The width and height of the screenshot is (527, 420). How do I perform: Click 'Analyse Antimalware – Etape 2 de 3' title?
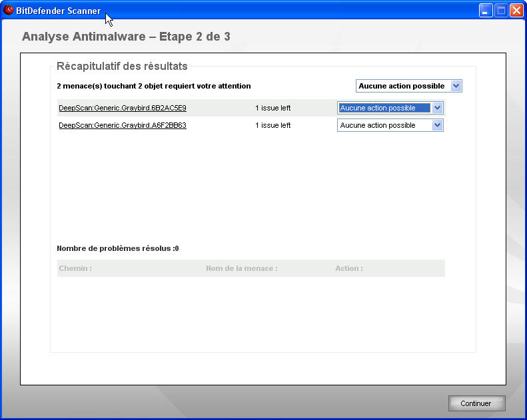(x=126, y=37)
